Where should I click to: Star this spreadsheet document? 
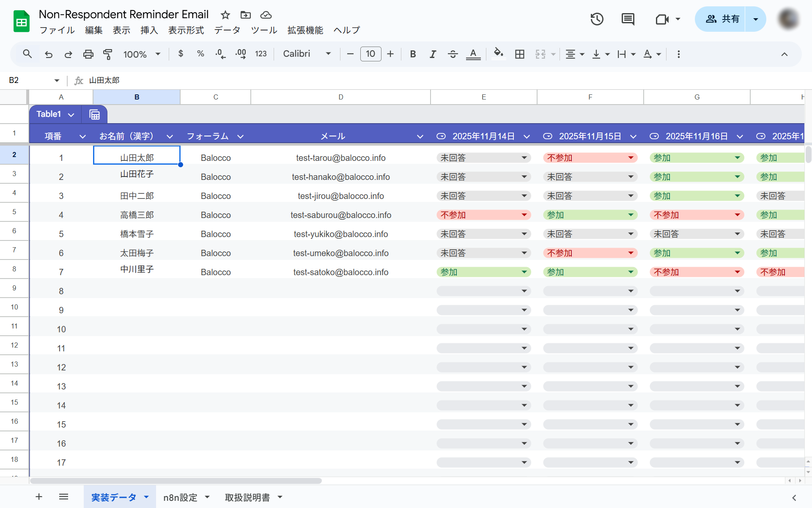[225, 15]
